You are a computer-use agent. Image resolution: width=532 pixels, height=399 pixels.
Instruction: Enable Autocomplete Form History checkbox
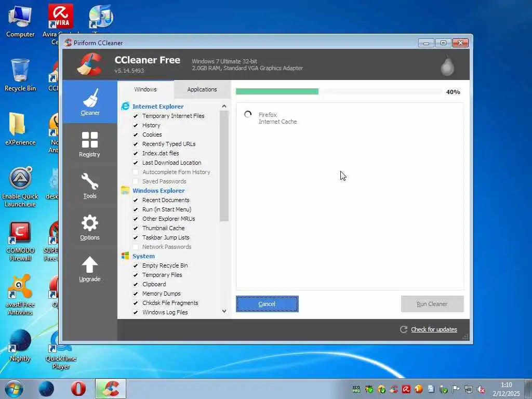click(136, 172)
